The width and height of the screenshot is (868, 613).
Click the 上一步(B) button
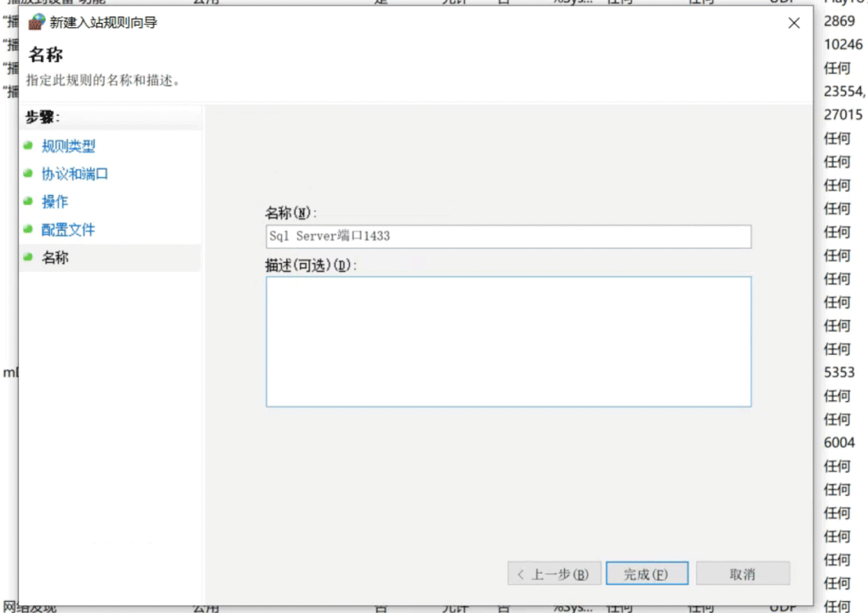click(555, 574)
